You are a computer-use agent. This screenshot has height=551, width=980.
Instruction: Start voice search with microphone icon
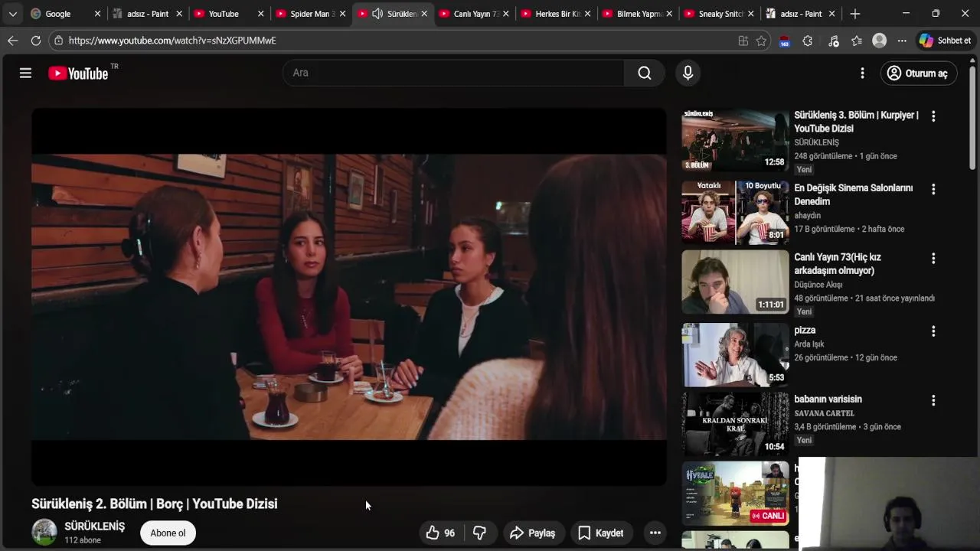click(688, 73)
